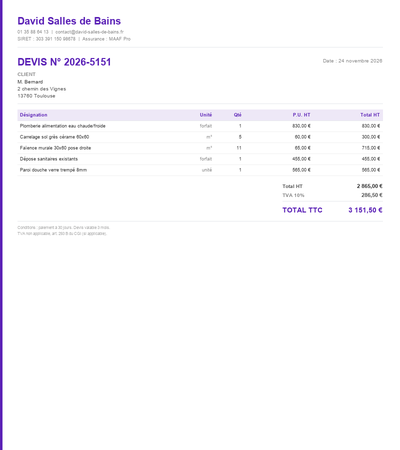Select the DEVIS N° 2026-5151 heading
Viewport: 400px width, 450px height.
(x=64, y=62)
